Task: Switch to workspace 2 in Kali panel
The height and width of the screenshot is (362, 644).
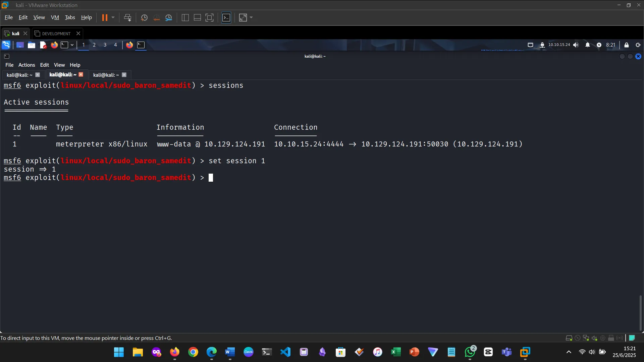Action: click(94, 45)
